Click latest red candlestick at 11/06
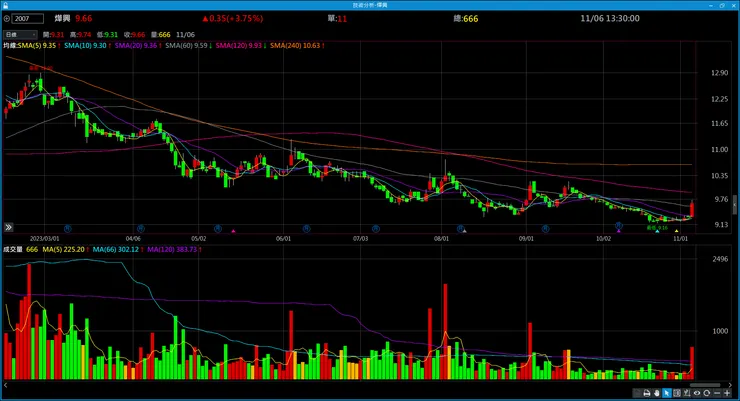 pos(692,209)
